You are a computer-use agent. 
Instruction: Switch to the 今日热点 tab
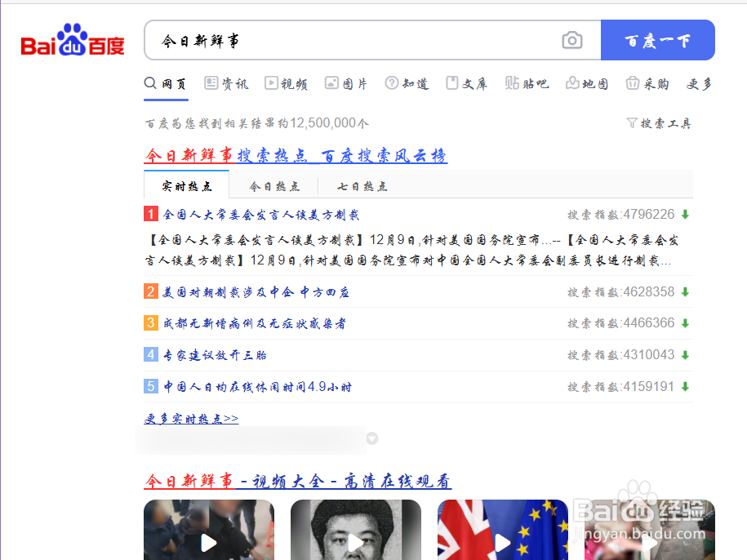274,186
